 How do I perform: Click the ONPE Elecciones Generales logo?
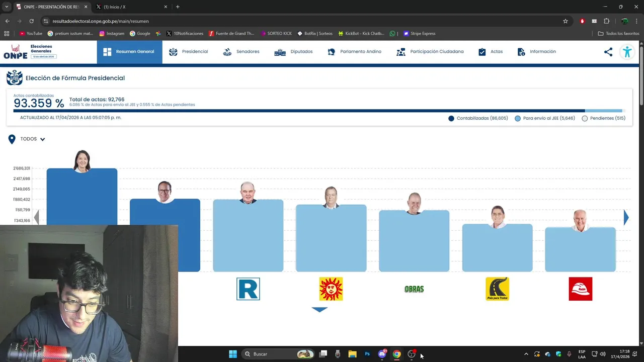click(x=30, y=52)
